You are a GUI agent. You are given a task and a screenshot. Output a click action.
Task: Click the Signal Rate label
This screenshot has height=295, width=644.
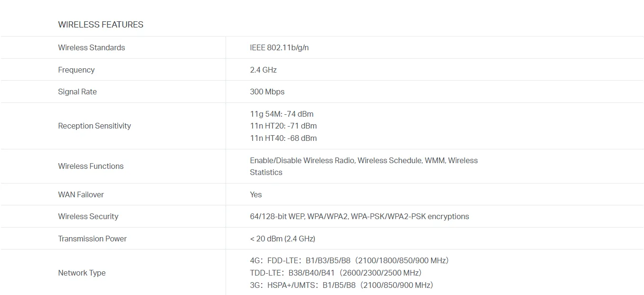tap(77, 92)
